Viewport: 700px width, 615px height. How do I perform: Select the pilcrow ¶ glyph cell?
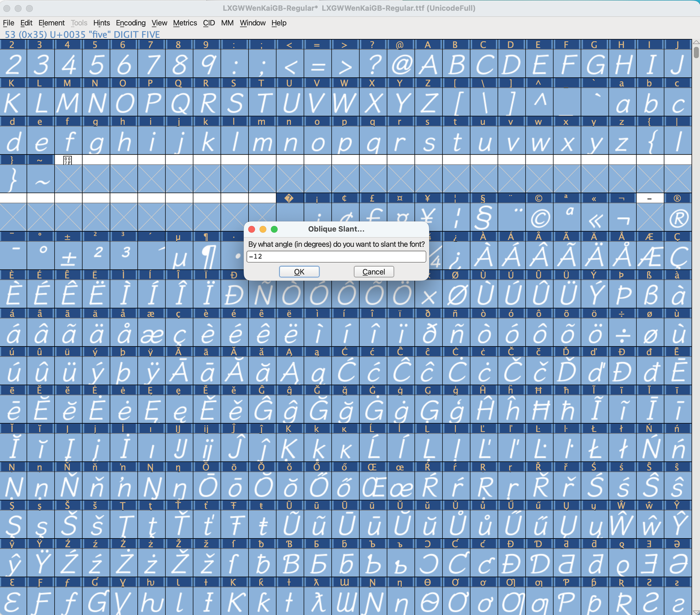point(206,256)
